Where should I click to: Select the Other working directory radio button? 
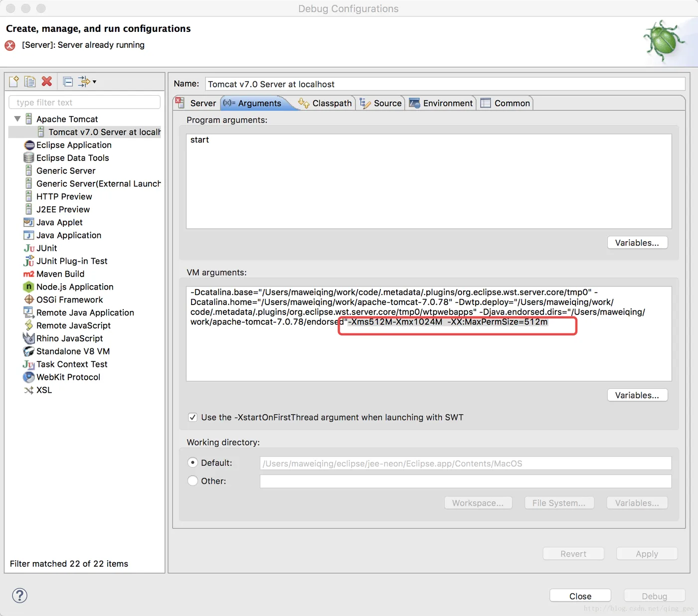click(x=193, y=481)
